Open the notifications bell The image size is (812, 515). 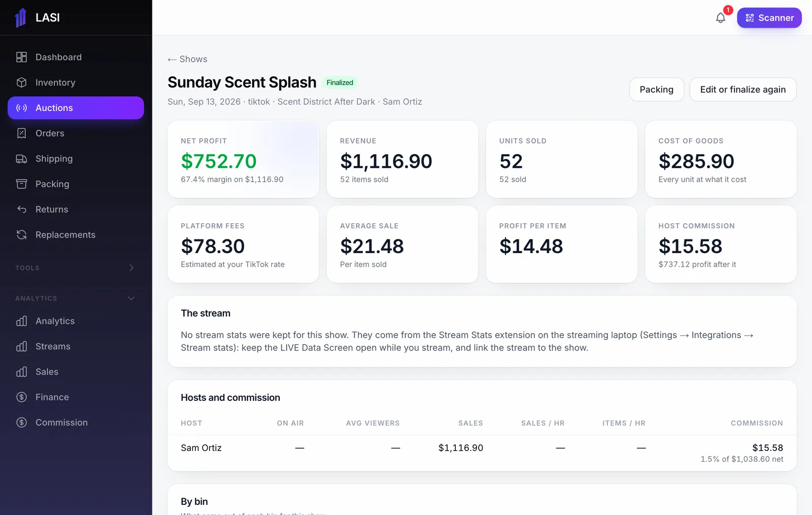[721, 18]
